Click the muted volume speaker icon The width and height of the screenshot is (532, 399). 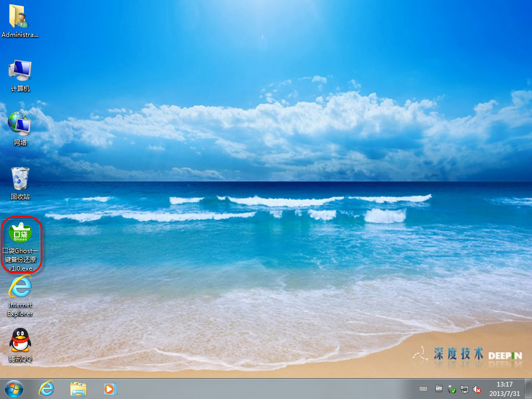point(477,389)
